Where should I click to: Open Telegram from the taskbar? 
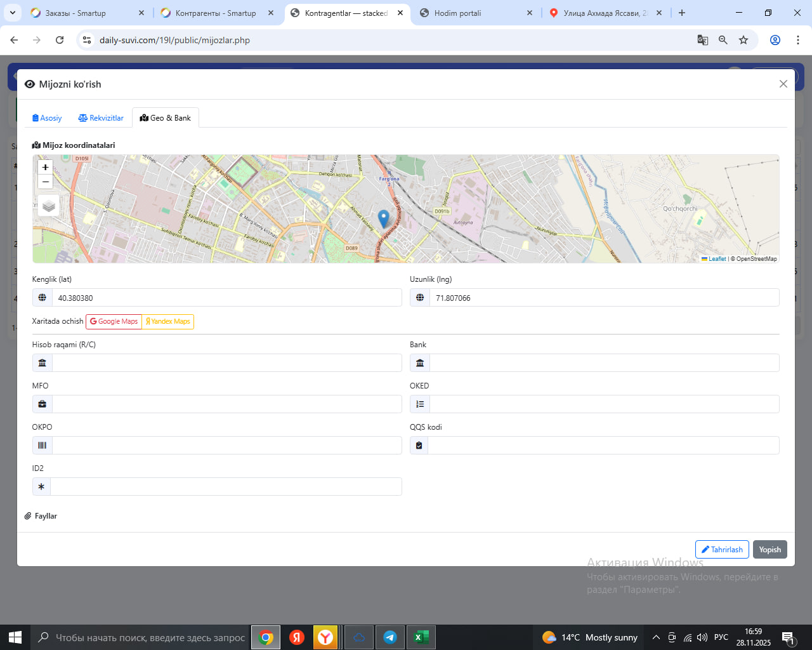[390, 637]
